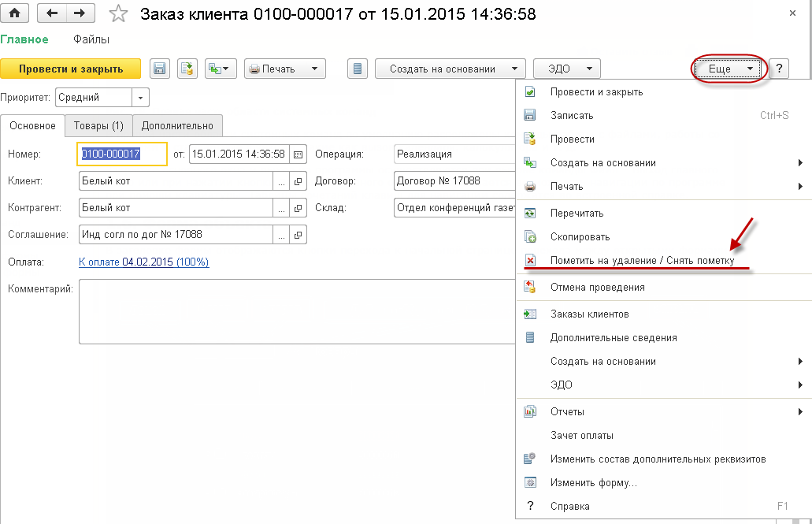
Task: Expand the ЭДО toolbar dropdown
Action: (566, 69)
